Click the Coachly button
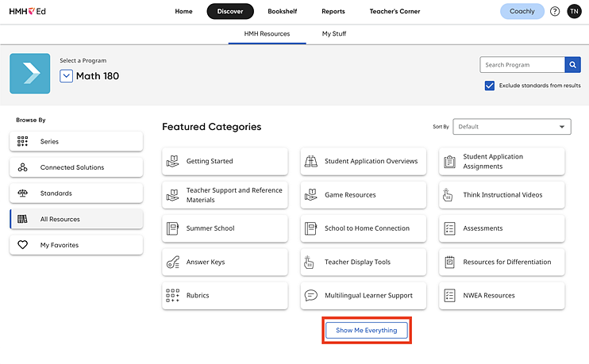The width and height of the screenshot is (589, 364). (522, 11)
